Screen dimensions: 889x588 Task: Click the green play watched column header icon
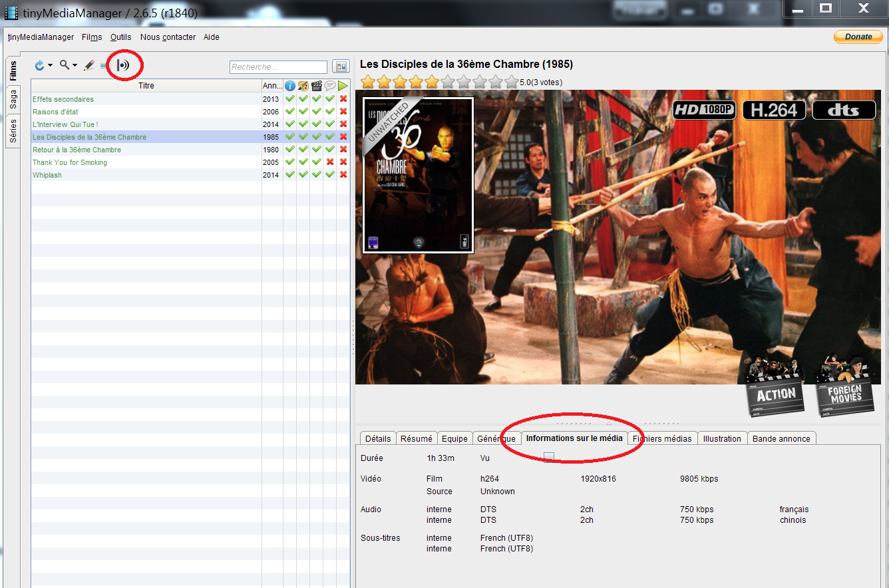[343, 86]
